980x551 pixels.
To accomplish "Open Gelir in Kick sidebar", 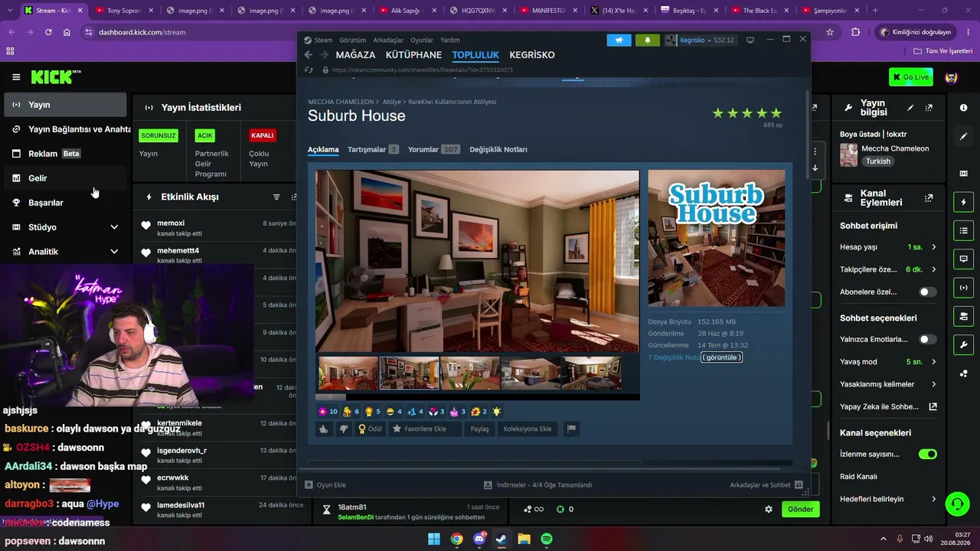I will coord(65,178).
